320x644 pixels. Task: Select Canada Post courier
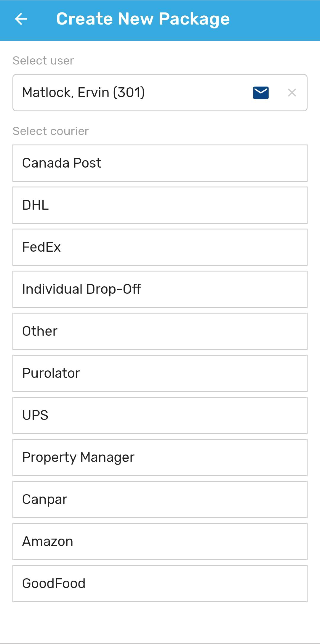160,163
